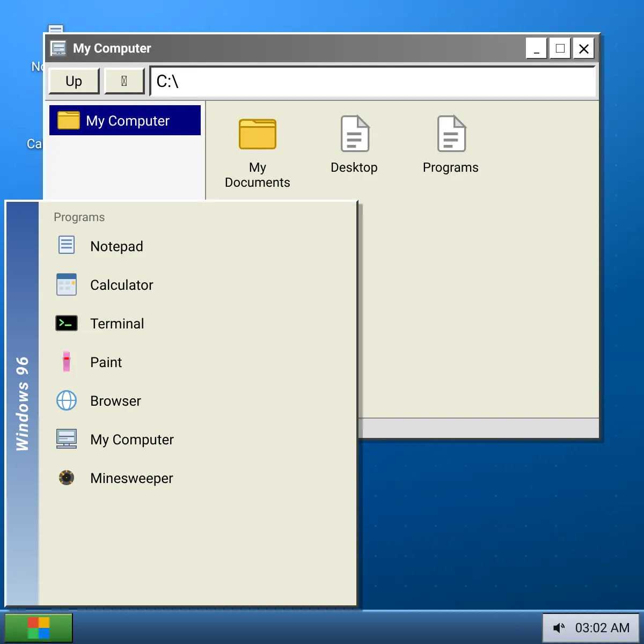Open the Browser globe icon
Viewport: 644px width, 644px height.
[67, 400]
